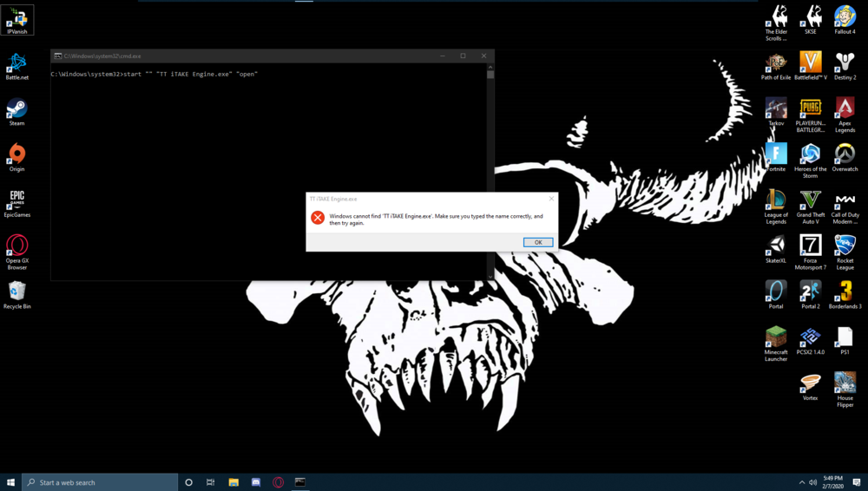
Task: Select the Rocket League desktop icon
Action: click(x=845, y=252)
